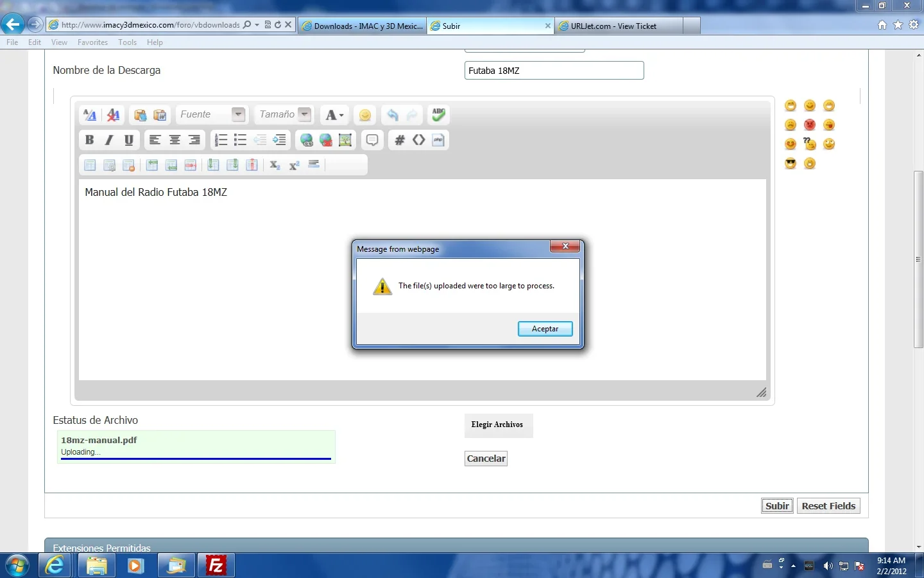Open the Tools menu

127,42
